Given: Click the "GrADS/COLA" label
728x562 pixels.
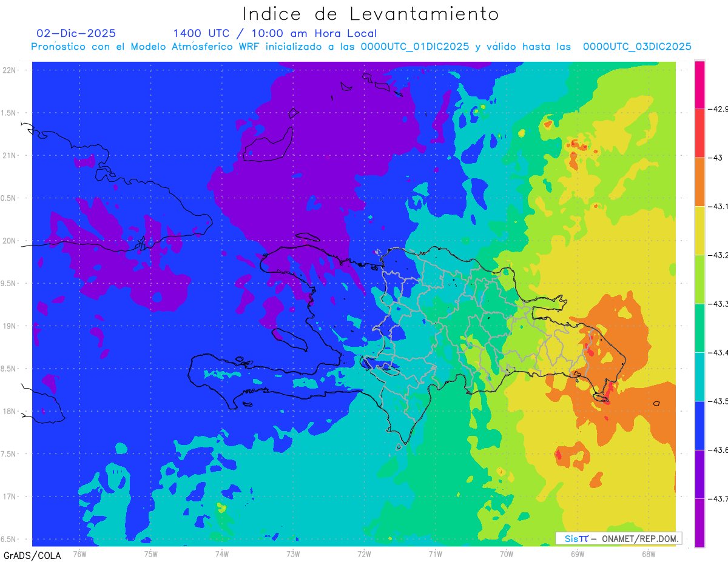Looking at the screenshot, I should point(32,555).
